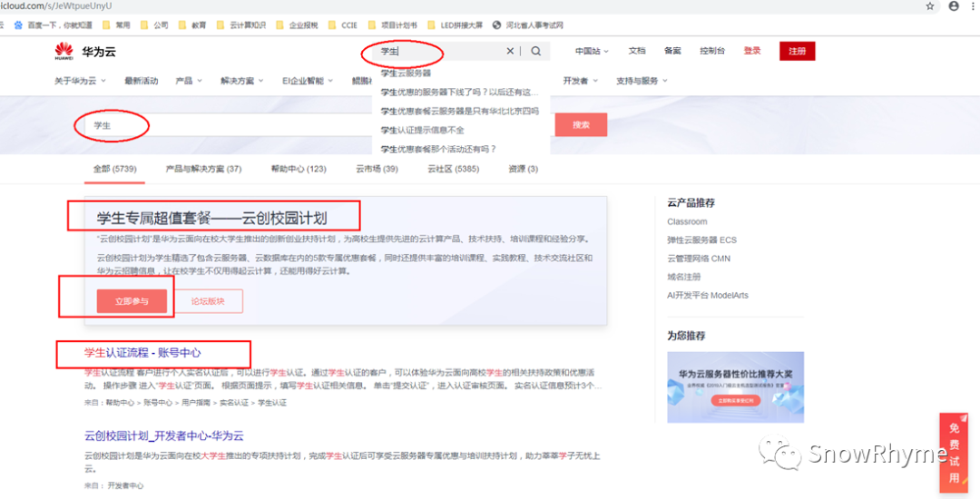Open AI开发平台 ModelArts recommendation
Viewport: 980px width, 499px height.
click(708, 296)
